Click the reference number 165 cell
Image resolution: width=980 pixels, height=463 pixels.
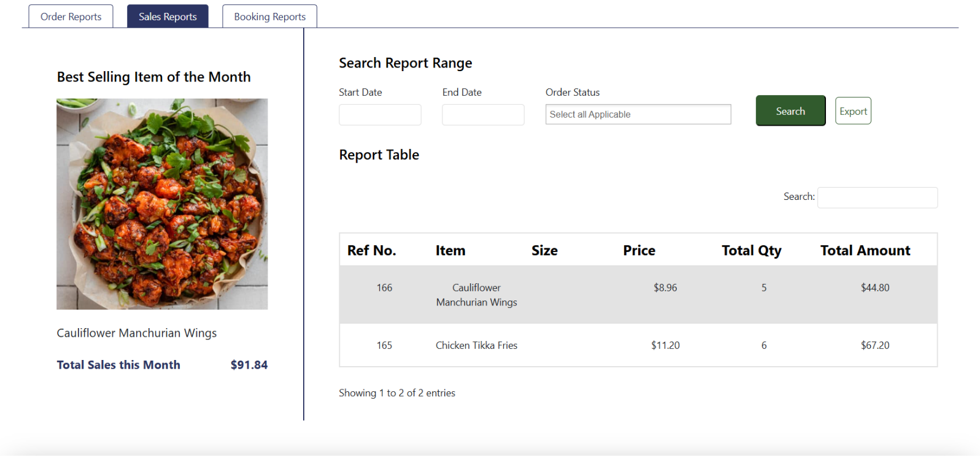[x=384, y=345]
